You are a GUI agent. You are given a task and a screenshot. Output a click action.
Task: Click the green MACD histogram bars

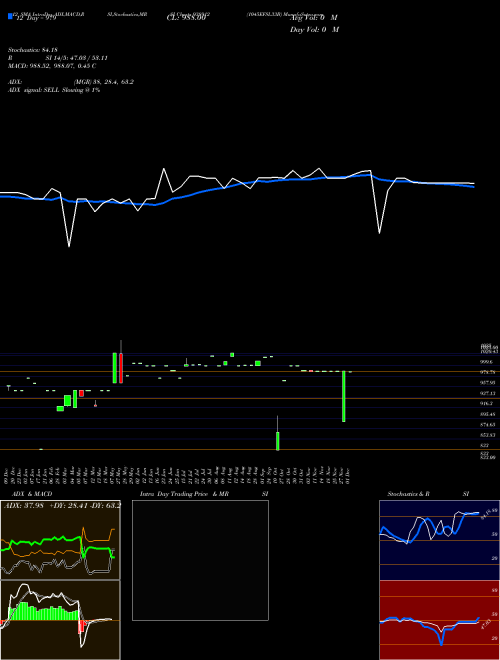click(x=43, y=612)
